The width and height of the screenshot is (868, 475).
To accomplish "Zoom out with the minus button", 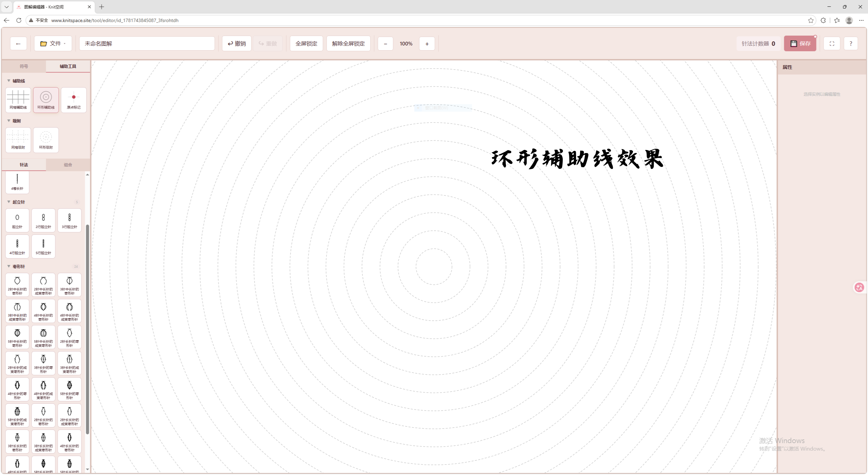I will [385, 43].
